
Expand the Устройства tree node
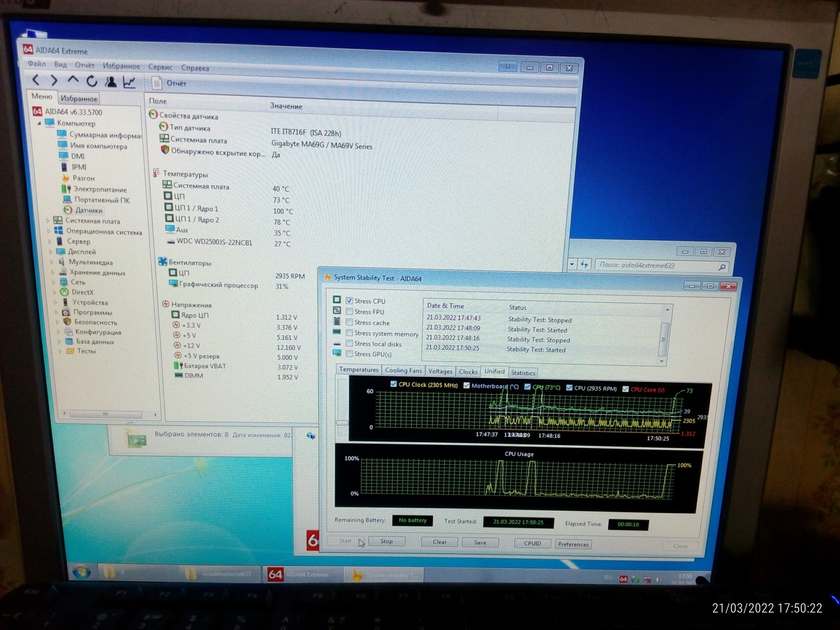coord(55,302)
